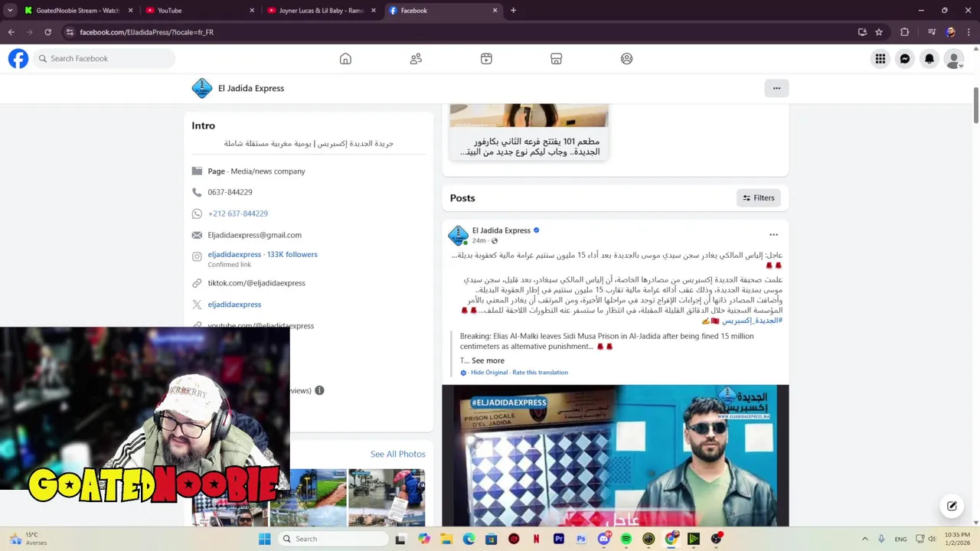Open eljadidaexpress X profile link
Image resolution: width=980 pixels, height=551 pixels.
point(234,305)
